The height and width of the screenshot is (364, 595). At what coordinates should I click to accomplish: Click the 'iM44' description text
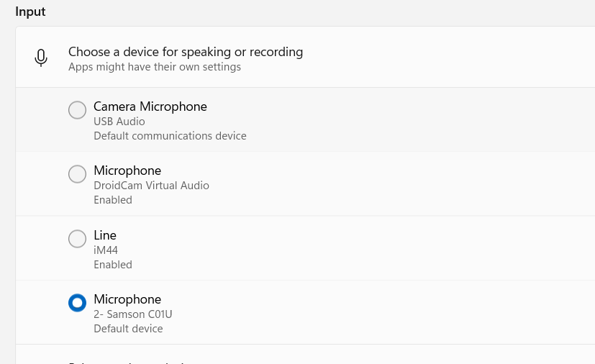[x=106, y=250]
